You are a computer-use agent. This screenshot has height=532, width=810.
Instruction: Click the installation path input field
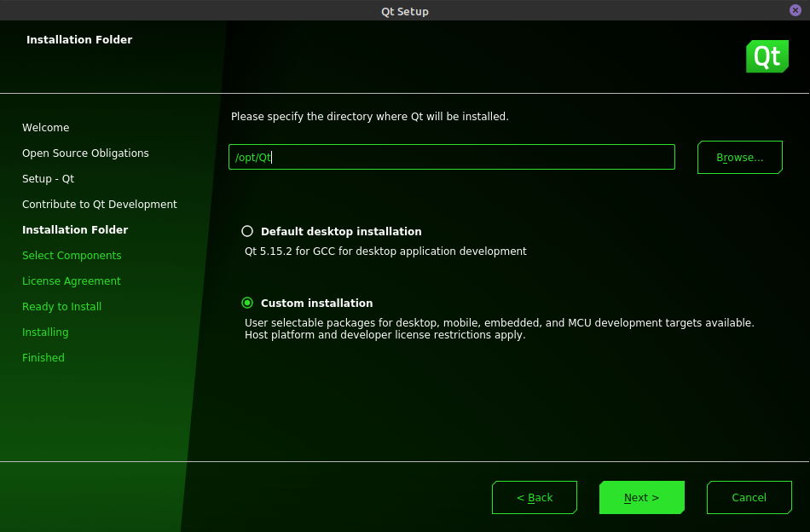pos(451,157)
